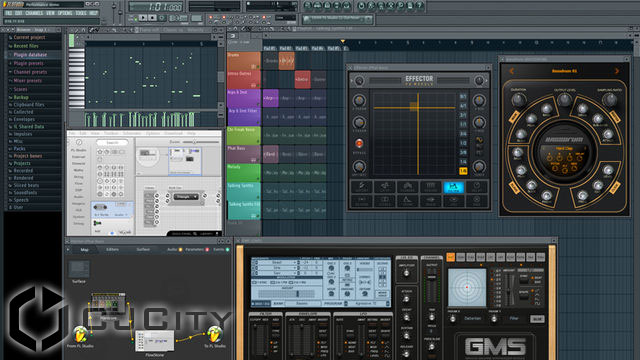Select the To FL Studio node in Patcher
This screenshot has width=640, height=360.
(x=215, y=335)
